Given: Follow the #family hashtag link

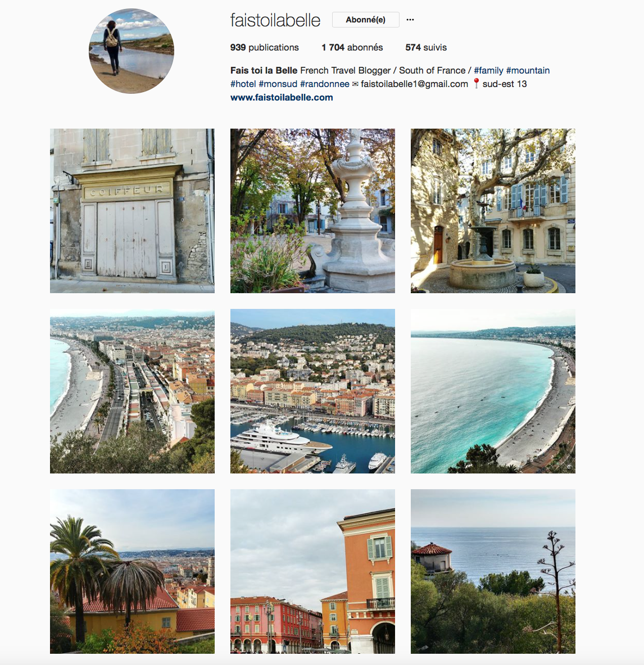Looking at the screenshot, I should tap(488, 70).
